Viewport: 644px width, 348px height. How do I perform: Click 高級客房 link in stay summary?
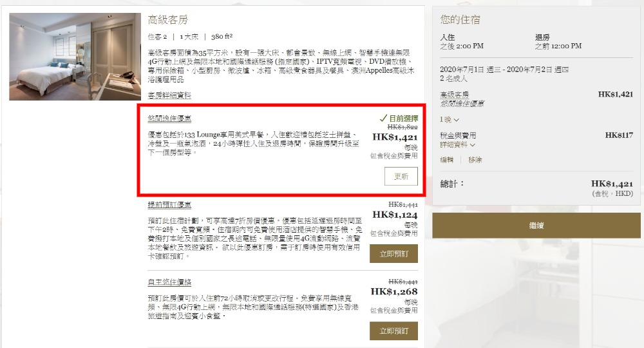point(454,95)
